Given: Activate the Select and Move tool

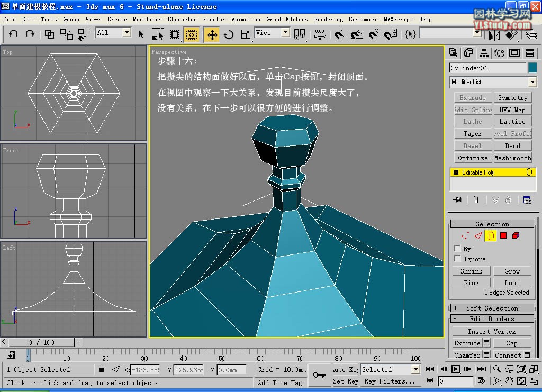Looking at the screenshot, I should 212,34.
